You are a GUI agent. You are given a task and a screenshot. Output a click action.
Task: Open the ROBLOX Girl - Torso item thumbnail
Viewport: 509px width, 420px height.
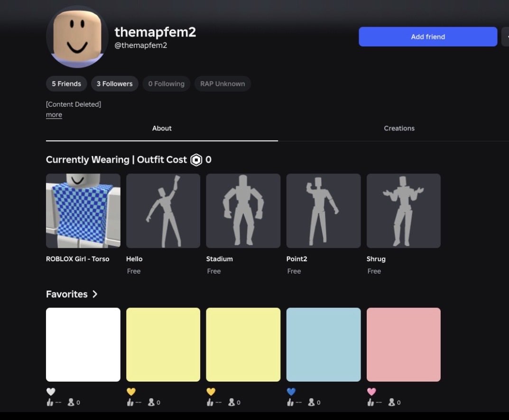[83, 211]
